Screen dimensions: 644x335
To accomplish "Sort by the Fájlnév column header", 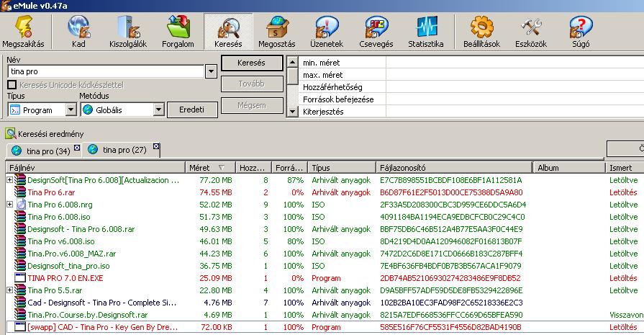I will 96,168.
